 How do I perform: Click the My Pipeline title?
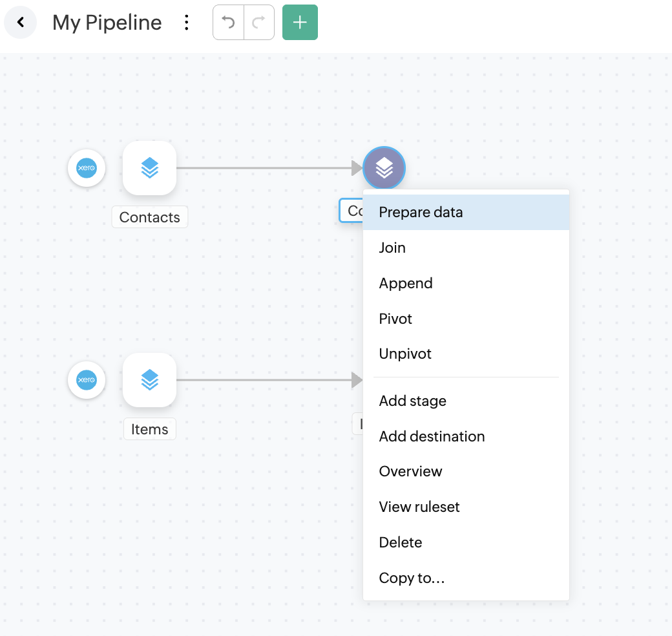(107, 23)
